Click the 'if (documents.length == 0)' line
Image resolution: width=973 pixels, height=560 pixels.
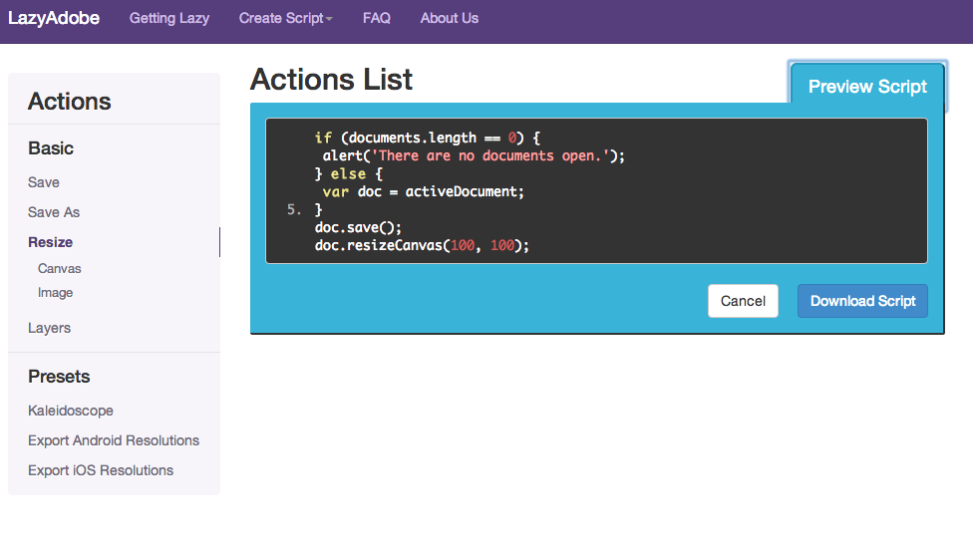coord(428,138)
